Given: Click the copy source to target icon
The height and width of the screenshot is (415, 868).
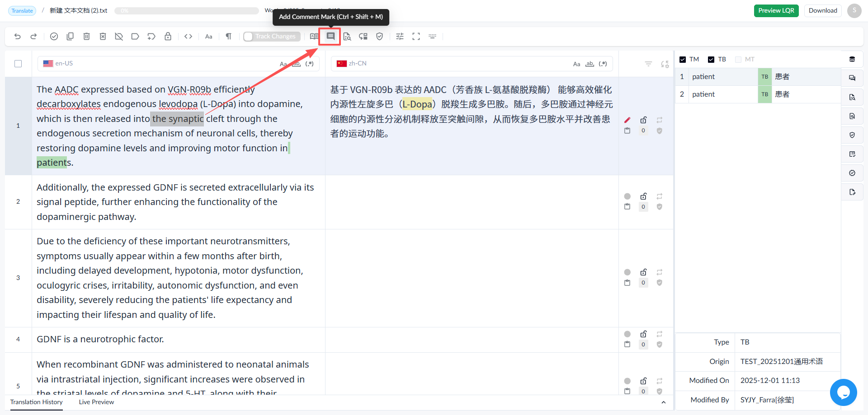Looking at the screenshot, I should (70, 37).
